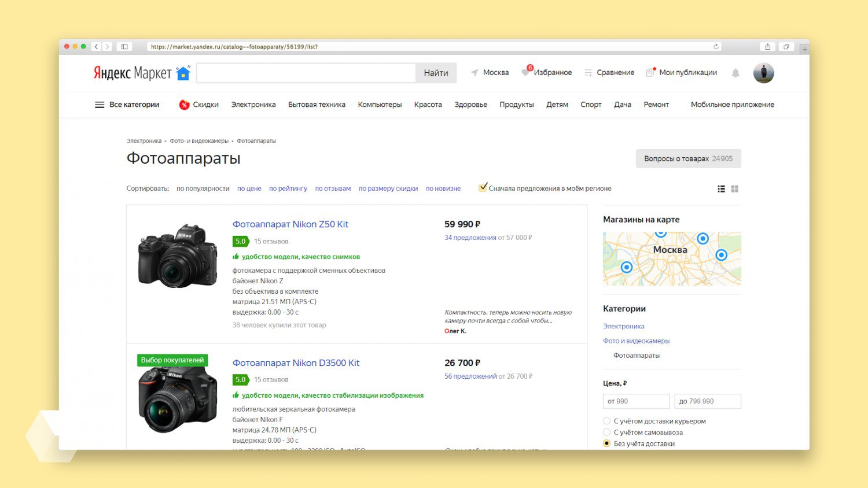Open Красота category menu
868x488 pixels.
[428, 105]
